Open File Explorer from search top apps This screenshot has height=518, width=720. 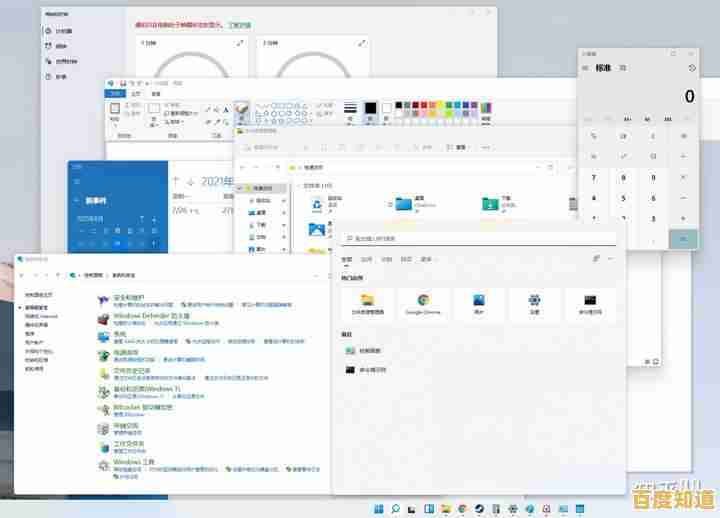pos(367,304)
